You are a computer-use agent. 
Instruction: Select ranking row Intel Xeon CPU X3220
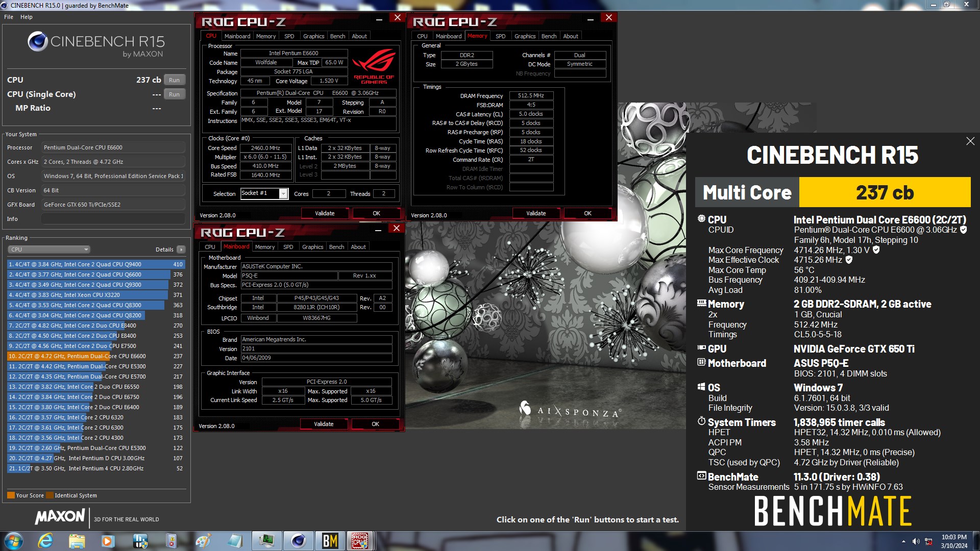[x=96, y=295]
